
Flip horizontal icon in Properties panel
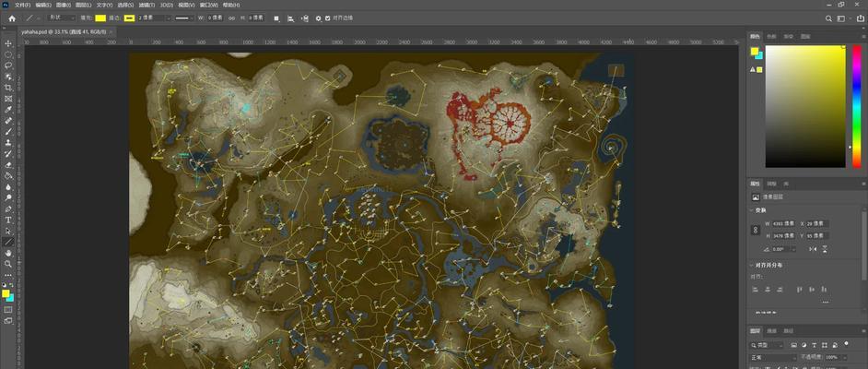point(813,250)
